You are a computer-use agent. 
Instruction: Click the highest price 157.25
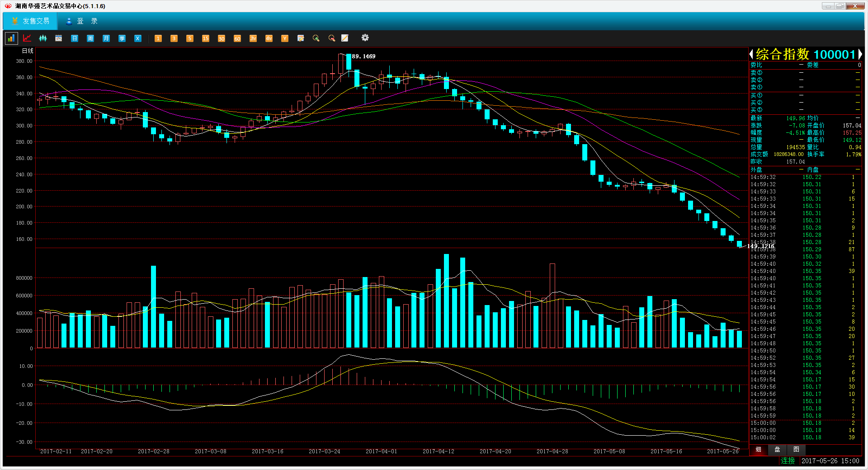[x=852, y=133]
